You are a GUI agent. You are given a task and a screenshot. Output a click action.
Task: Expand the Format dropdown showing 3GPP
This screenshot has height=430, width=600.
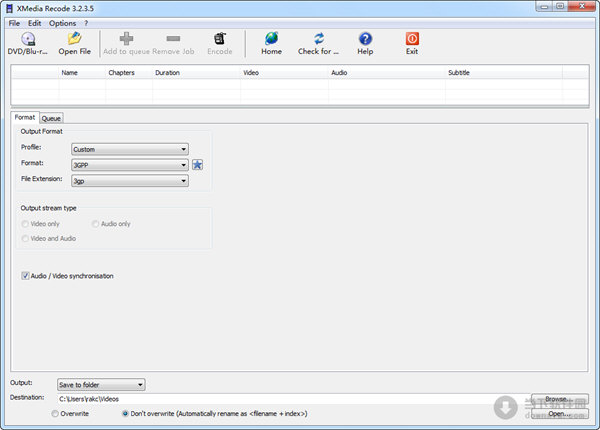click(x=130, y=165)
